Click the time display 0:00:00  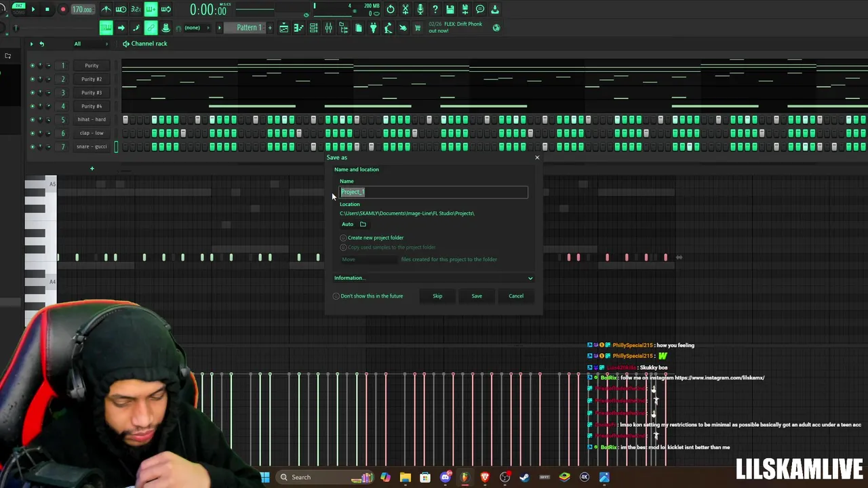click(208, 10)
